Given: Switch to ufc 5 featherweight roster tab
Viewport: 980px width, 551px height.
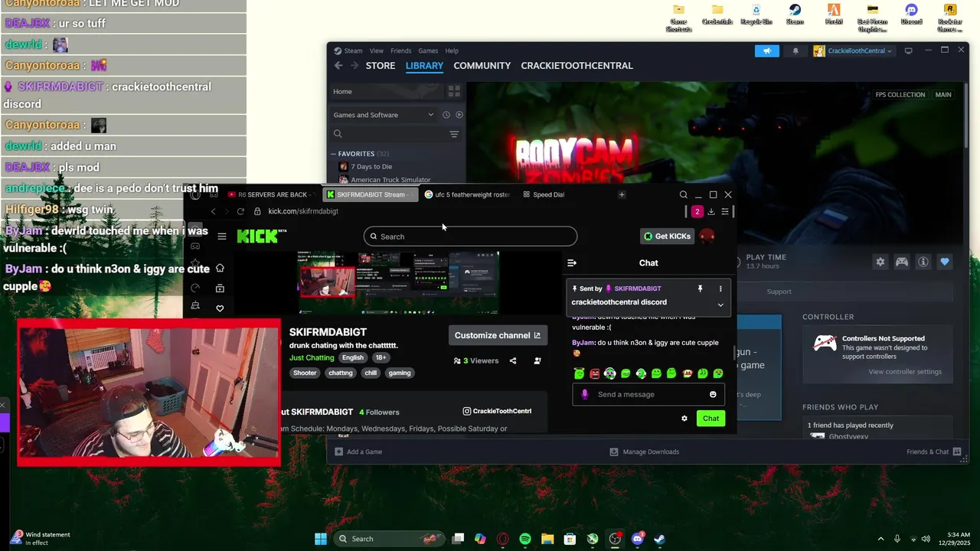Looking at the screenshot, I should tap(467, 195).
